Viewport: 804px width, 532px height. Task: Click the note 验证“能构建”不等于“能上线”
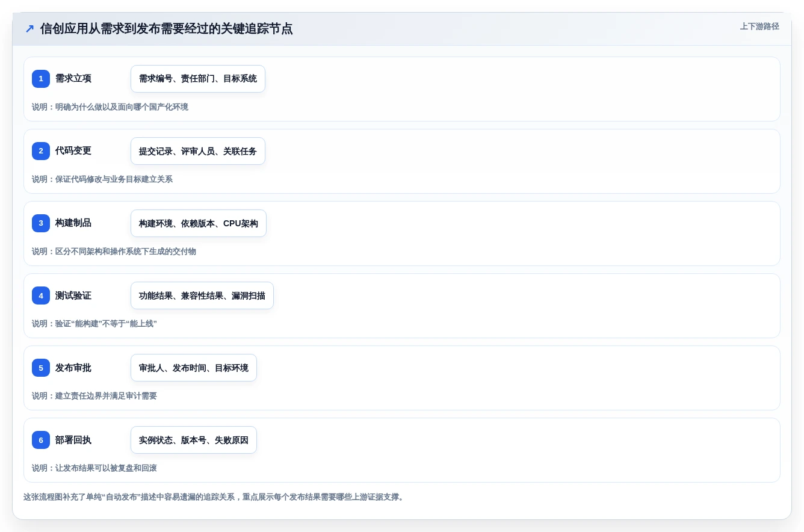(94, 324)
